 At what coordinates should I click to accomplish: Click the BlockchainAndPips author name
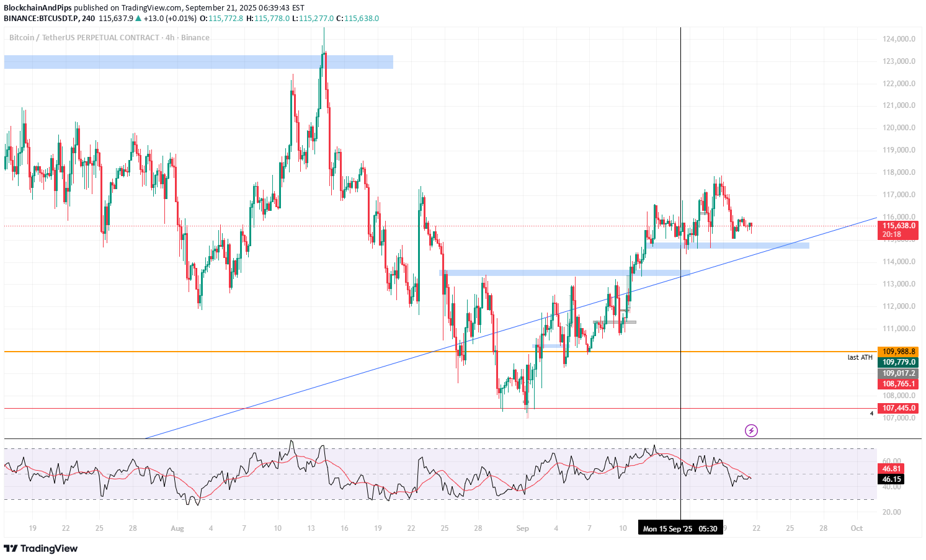(x=38, y=8)
